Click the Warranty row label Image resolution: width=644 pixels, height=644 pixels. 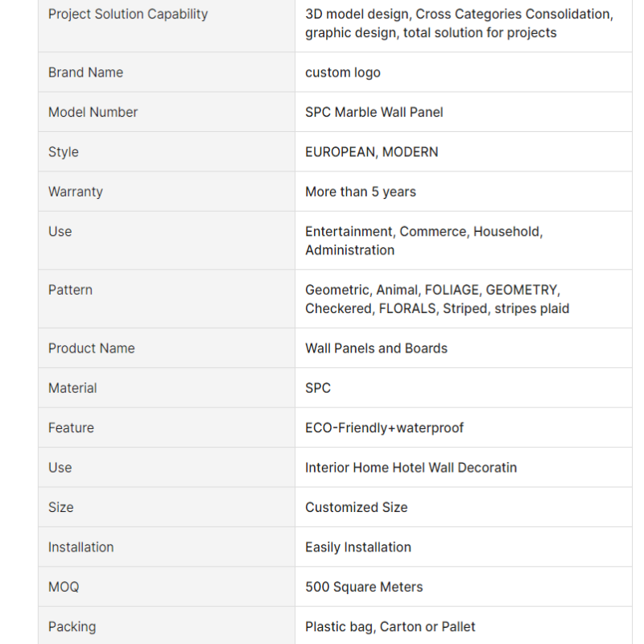click(75, 192)
